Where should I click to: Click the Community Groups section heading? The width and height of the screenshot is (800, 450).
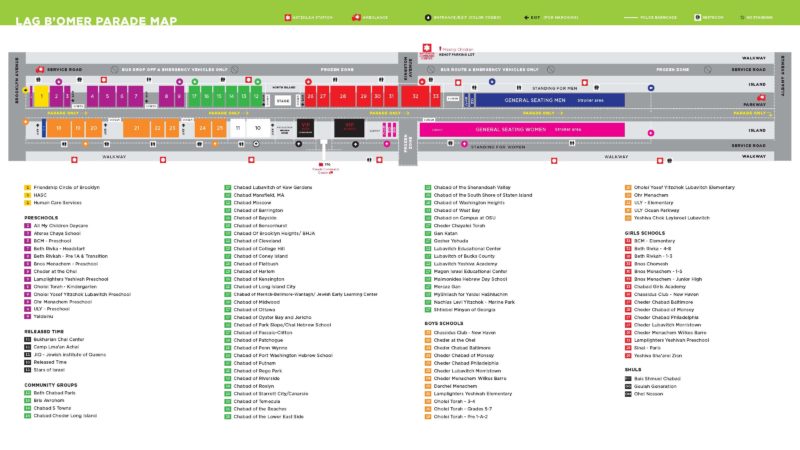point(51,385)
